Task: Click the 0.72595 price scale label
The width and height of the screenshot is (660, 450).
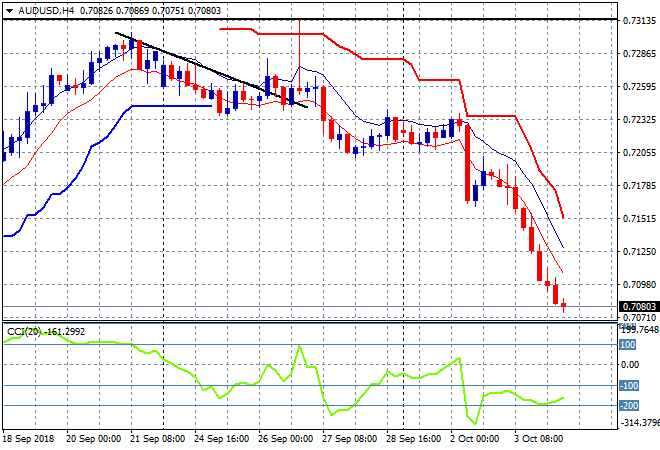Action: pyautogui.click(x=639, y=87)
